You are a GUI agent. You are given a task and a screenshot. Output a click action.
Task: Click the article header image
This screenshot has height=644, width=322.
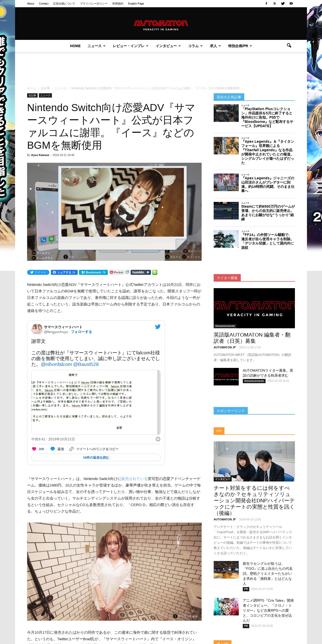114,212
